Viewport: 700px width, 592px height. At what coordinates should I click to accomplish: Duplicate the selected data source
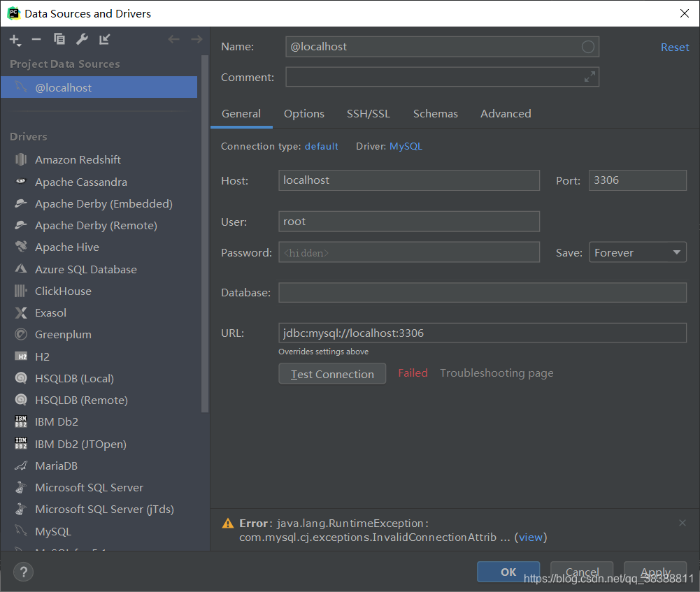coord(59,39)
